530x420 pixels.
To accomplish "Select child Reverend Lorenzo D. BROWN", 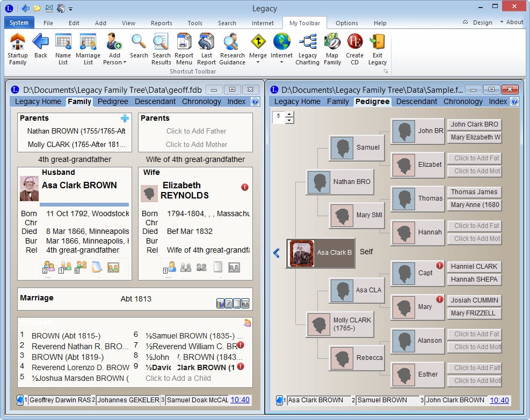I will pyautogui.click(x=80, y=367).
